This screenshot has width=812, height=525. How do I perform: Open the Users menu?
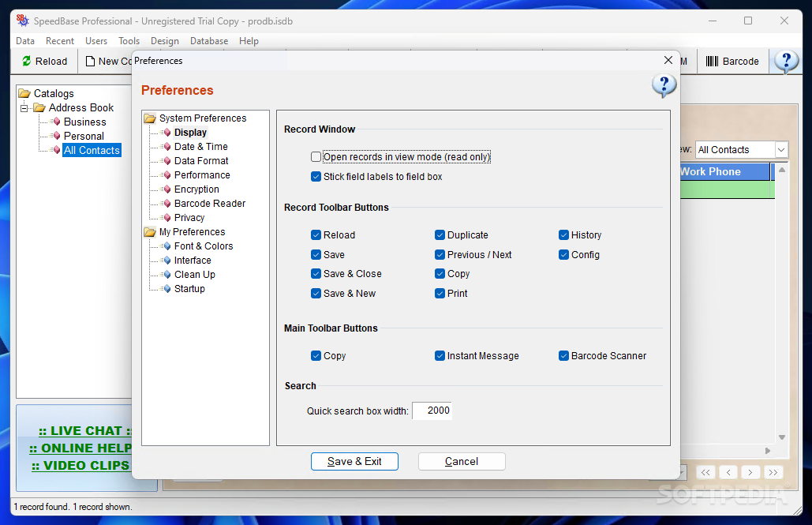coord(95,41)
